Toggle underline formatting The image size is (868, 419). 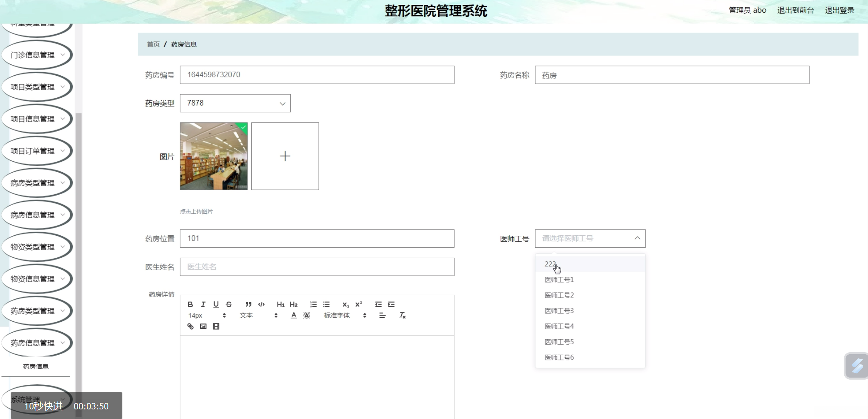click(216, 304)
